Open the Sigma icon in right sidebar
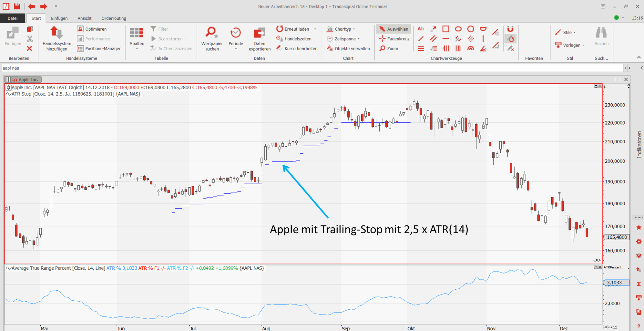The image size is (644, 331). [639, 284]
